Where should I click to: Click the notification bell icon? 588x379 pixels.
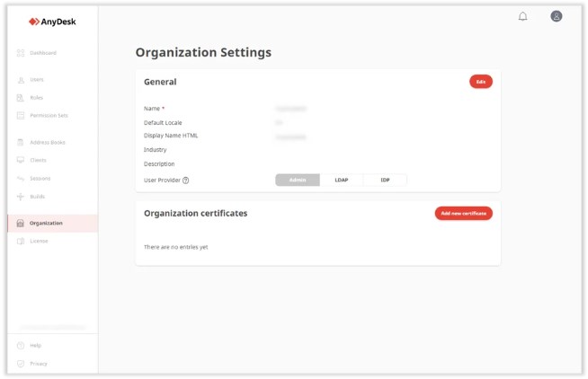point(522,16)
